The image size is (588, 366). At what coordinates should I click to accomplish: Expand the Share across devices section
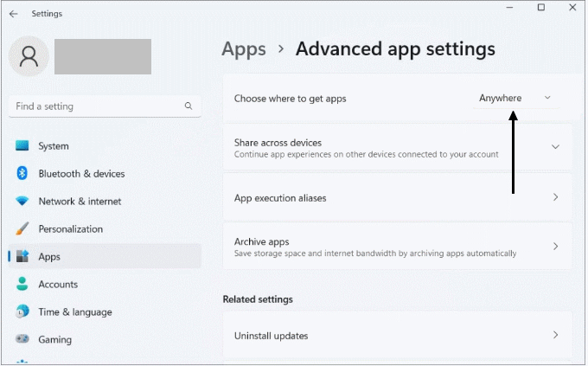[x=555, y=147]
